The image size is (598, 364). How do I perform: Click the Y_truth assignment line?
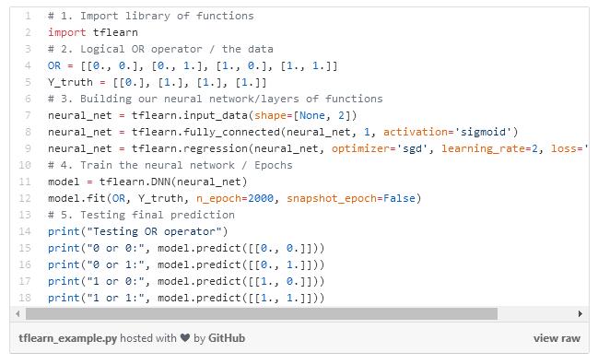pyautogui.click(x=158, y=82)
